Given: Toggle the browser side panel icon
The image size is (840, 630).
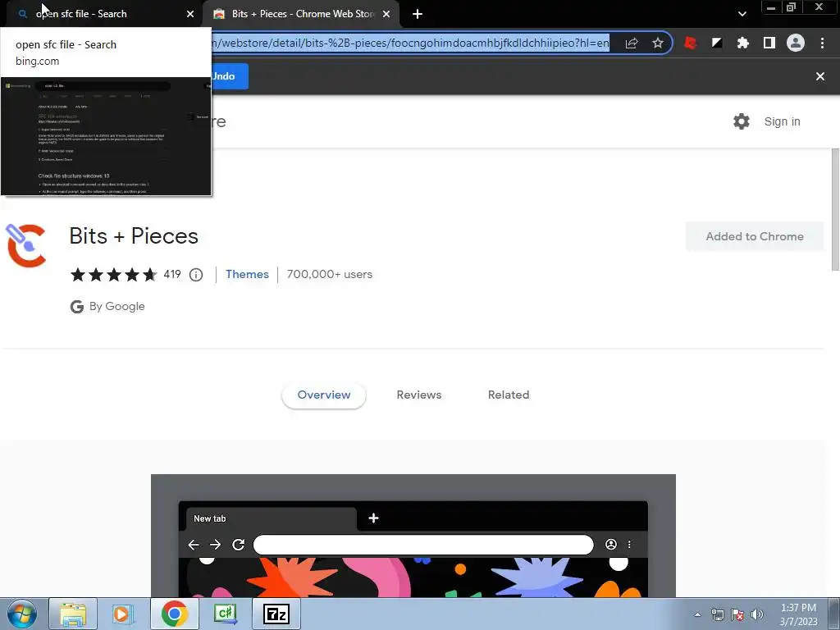Looking at the screenshot, I should coord(769,43).
